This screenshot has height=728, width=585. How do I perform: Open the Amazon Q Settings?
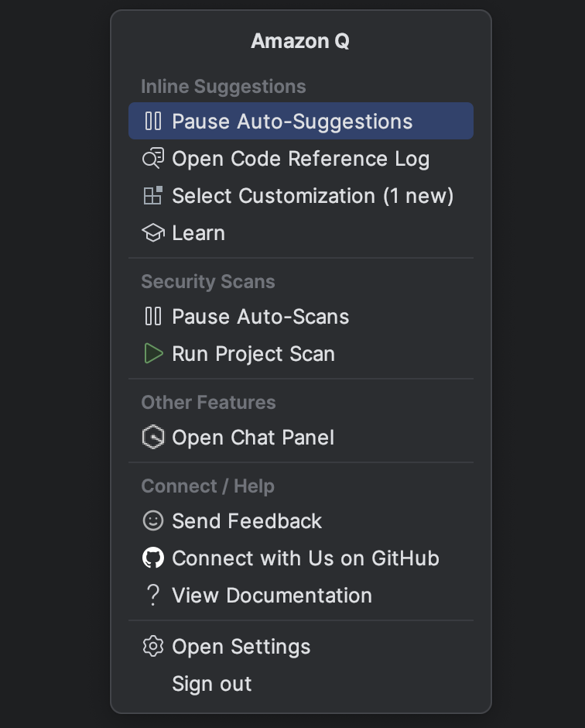pyautogui.click(x=241, y=646)
